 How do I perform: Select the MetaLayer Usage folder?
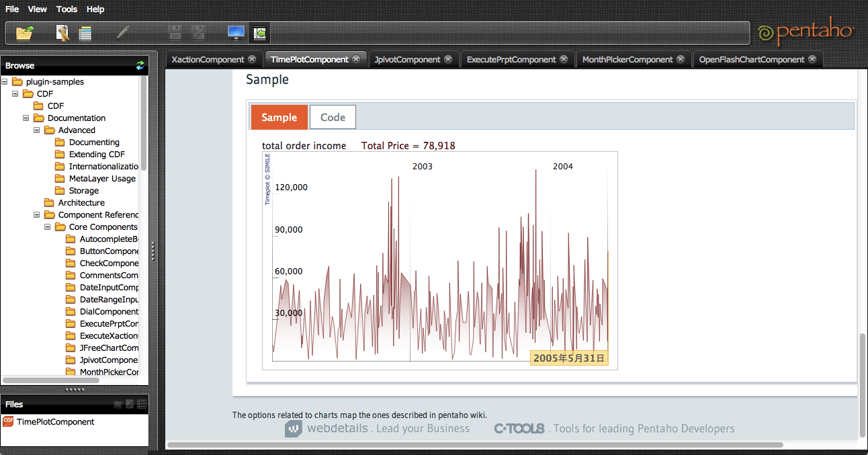[x=102, y=178]
